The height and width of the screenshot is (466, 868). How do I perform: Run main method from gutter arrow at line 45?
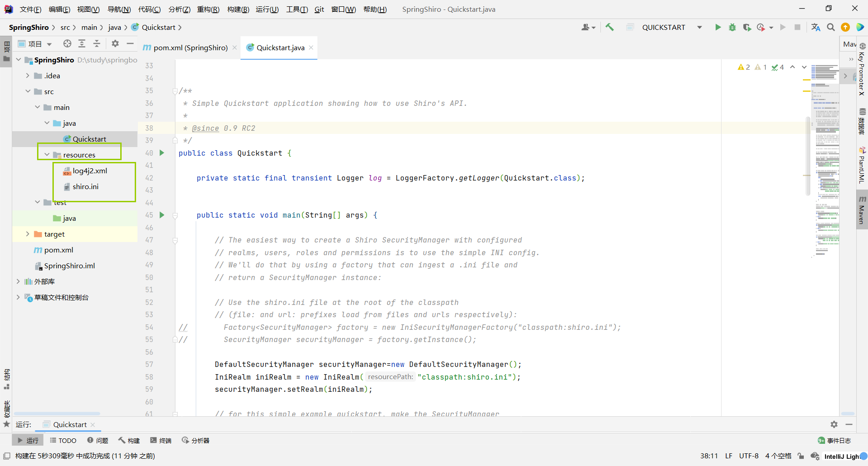coord(162,215)
